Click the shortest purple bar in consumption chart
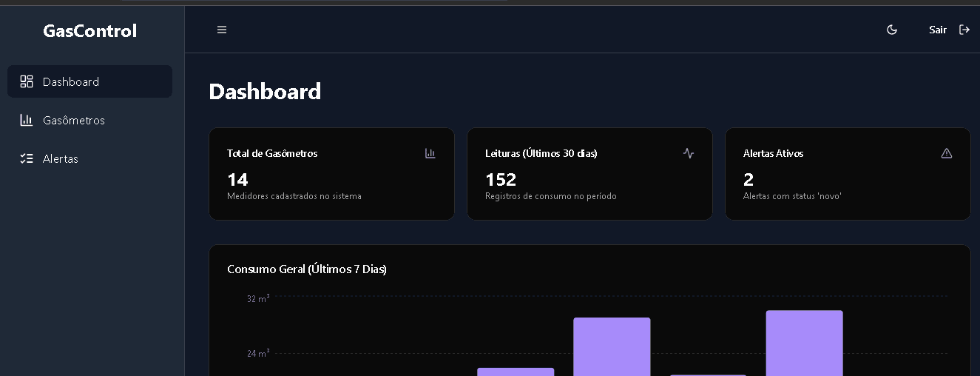980x376 pixels. 516,372
